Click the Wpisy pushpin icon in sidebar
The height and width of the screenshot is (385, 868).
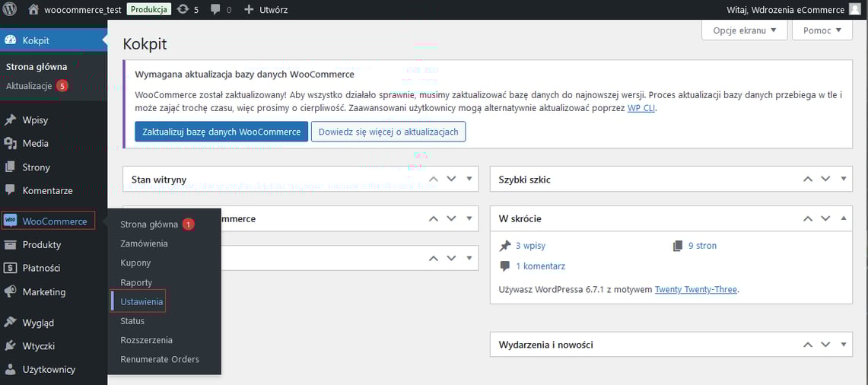[10, 120]
